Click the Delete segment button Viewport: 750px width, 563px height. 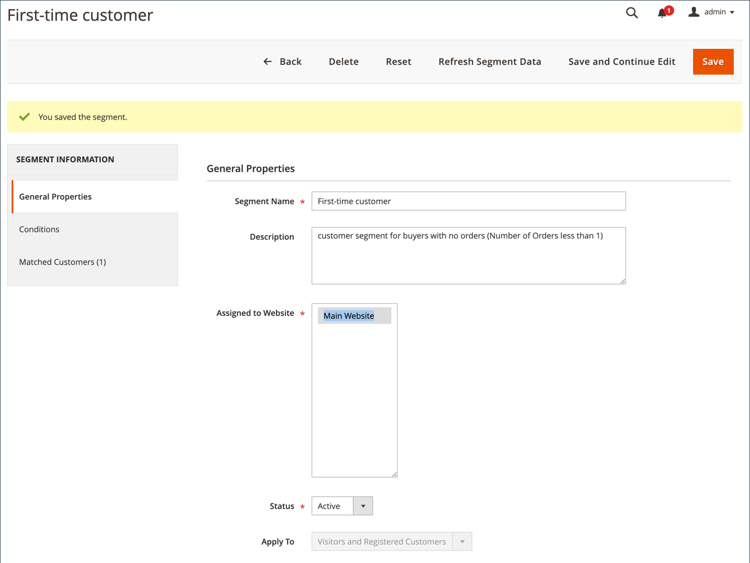point(343,62)
